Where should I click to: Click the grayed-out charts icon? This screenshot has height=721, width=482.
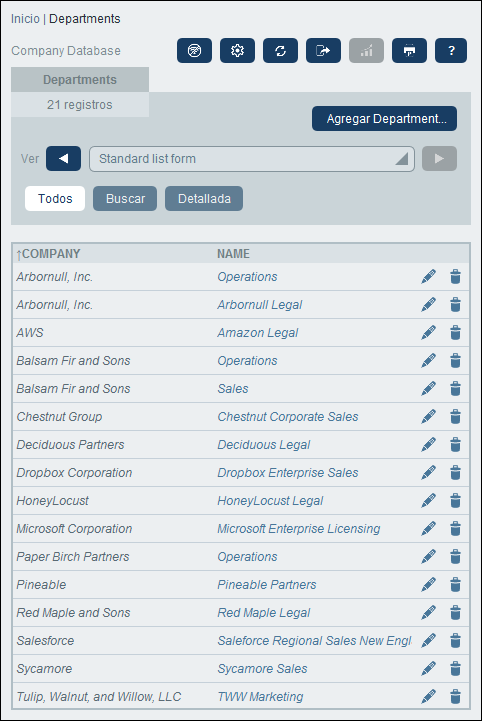[x=366, y=50]
